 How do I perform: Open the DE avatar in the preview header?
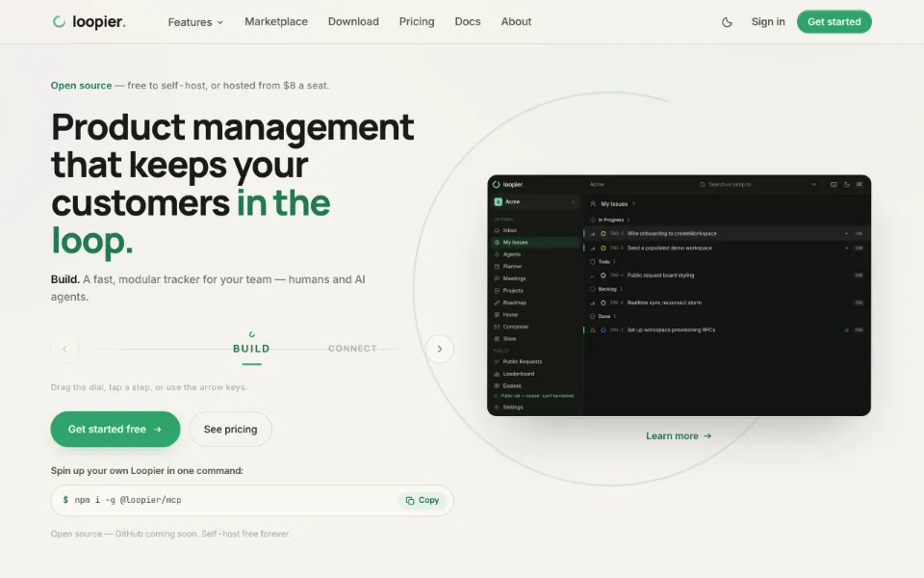[860, 185]
